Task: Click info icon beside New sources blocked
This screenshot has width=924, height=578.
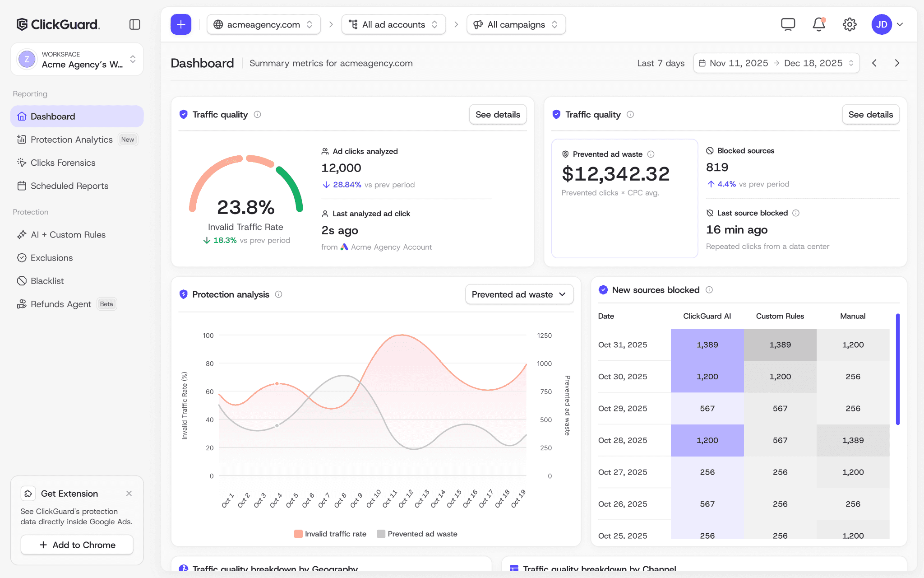Action: coord(709,290)
